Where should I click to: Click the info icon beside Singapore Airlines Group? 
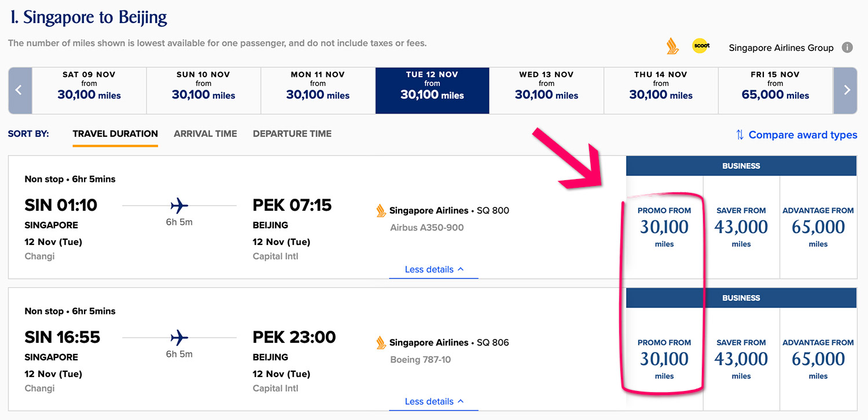847,48
